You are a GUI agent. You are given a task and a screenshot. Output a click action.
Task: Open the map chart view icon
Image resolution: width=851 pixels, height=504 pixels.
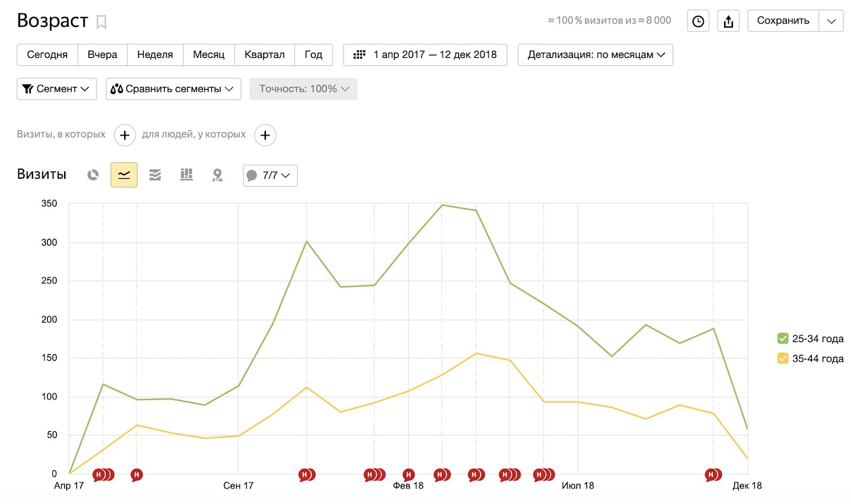click(217, 175)
